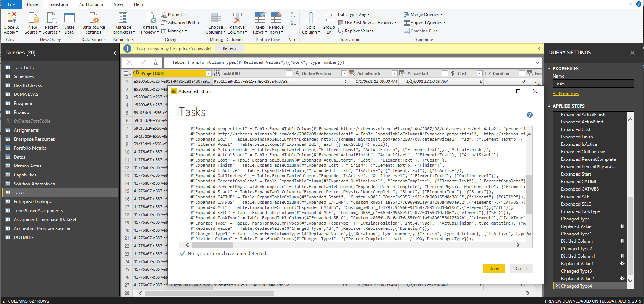
Task: Open gear settings for Divided Column step
Action: [x=622, y=241]
